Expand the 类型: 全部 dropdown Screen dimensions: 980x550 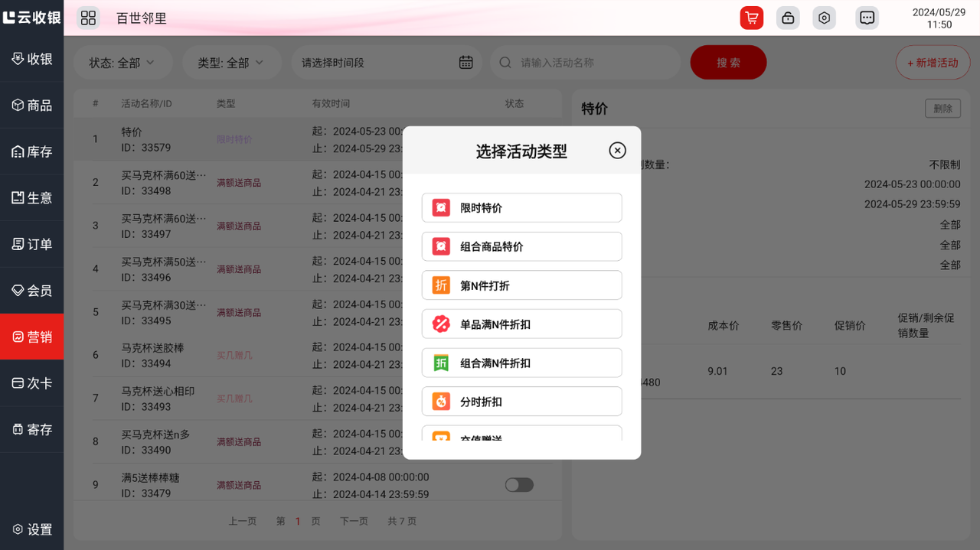(230, 63)
